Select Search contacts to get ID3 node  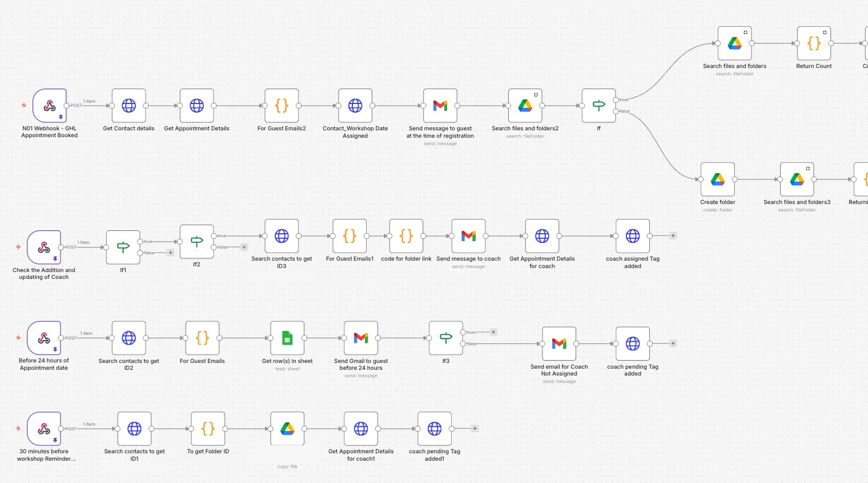(282, 235)
